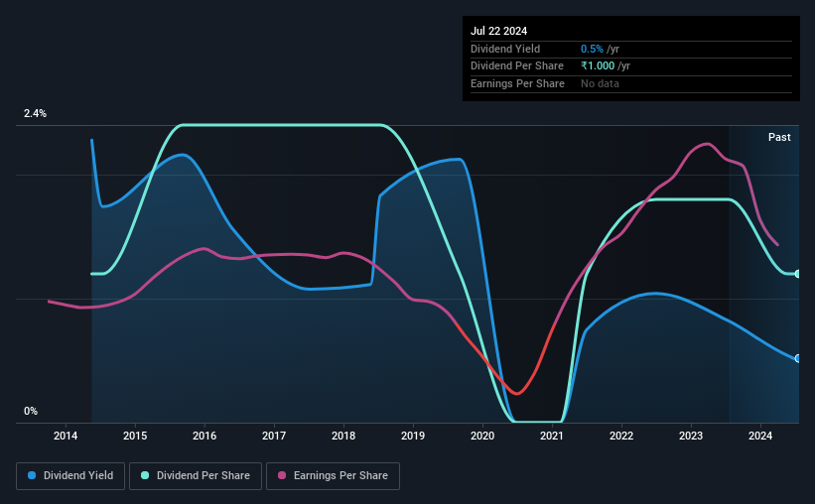Screen dimensions: 815x504
Task: Click the teal Dividend Per Share legend dot
Action: click(x=145, y=475)
